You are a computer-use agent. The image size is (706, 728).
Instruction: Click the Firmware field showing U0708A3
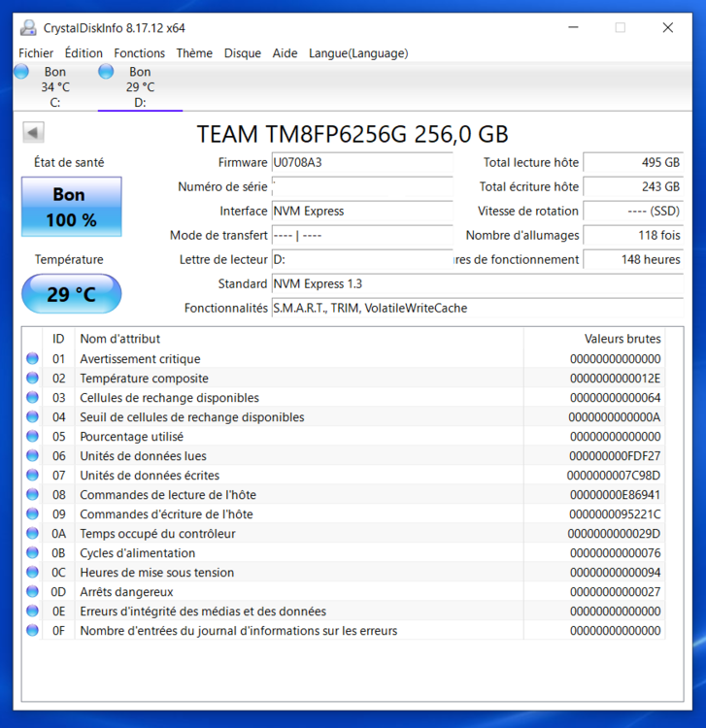coord(361,163)
